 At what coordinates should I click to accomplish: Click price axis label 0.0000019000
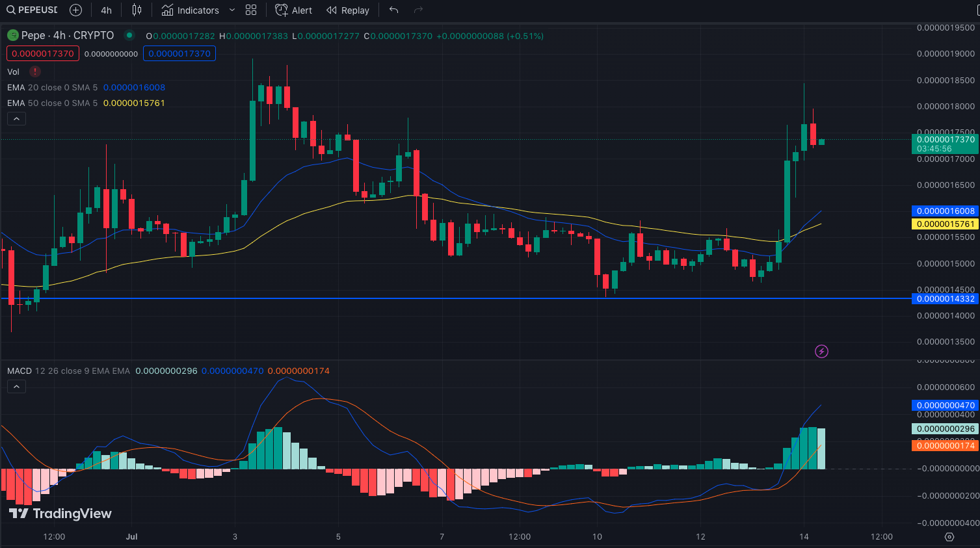pos(946,53)
